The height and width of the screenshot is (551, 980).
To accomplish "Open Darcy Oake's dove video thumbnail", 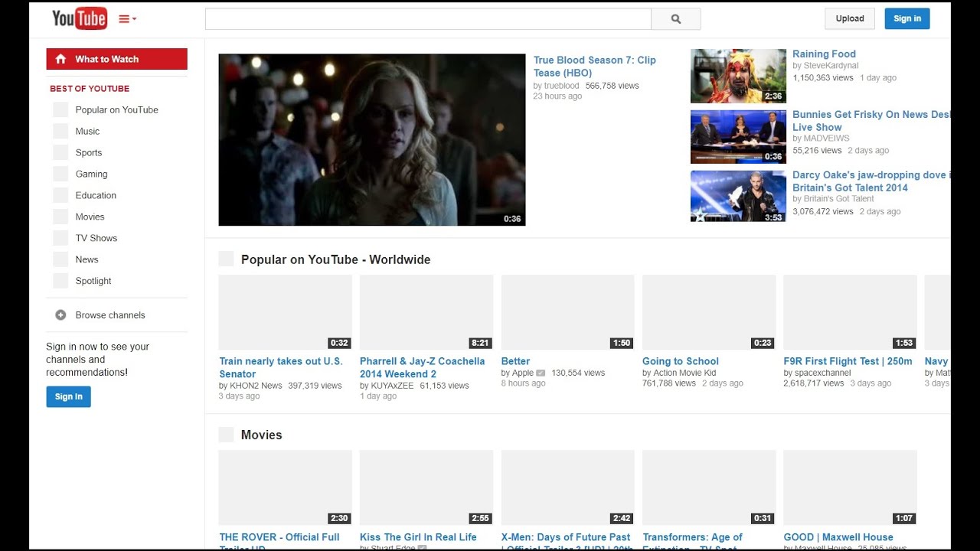I will (x=738, y=197).
